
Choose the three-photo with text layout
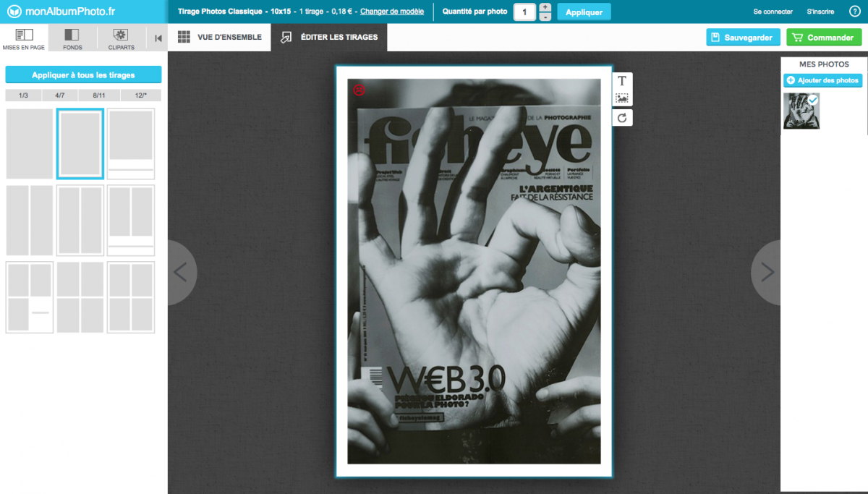[x=30, y=297]
